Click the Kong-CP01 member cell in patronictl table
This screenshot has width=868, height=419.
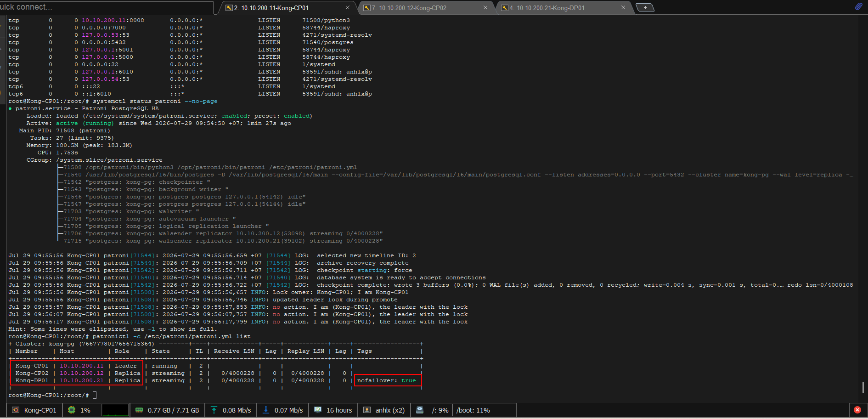(32, 366)
